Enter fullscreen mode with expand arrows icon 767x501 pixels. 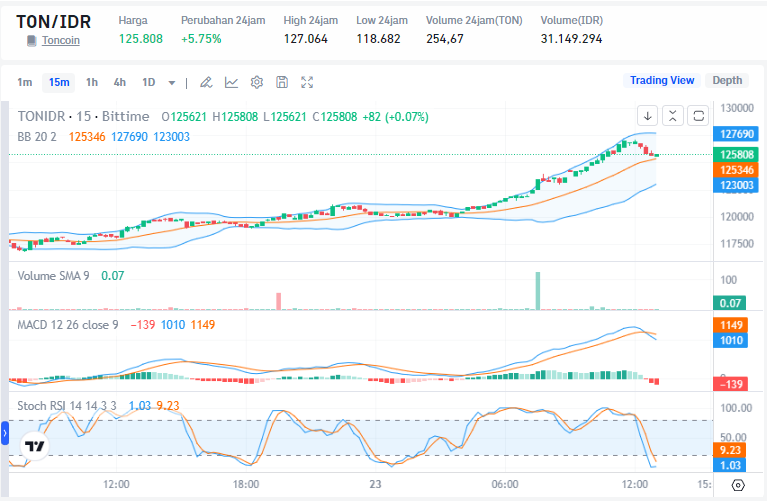tap(307, 82)
